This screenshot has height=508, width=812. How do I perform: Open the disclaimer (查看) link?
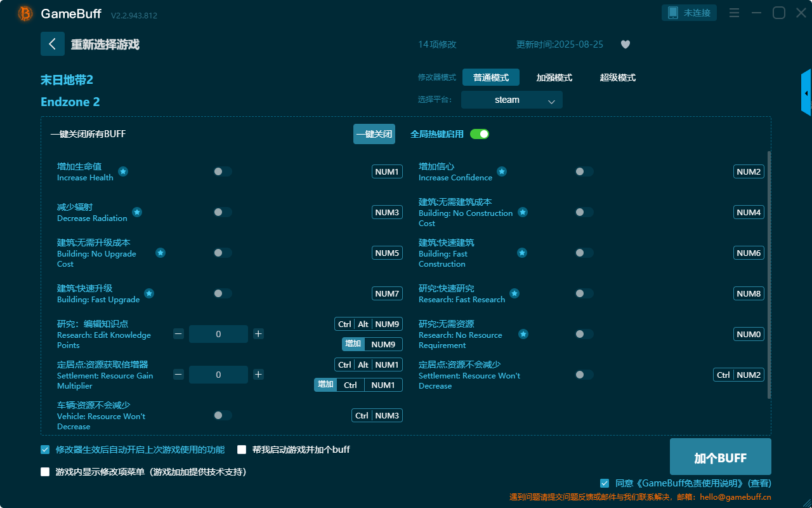760,483
